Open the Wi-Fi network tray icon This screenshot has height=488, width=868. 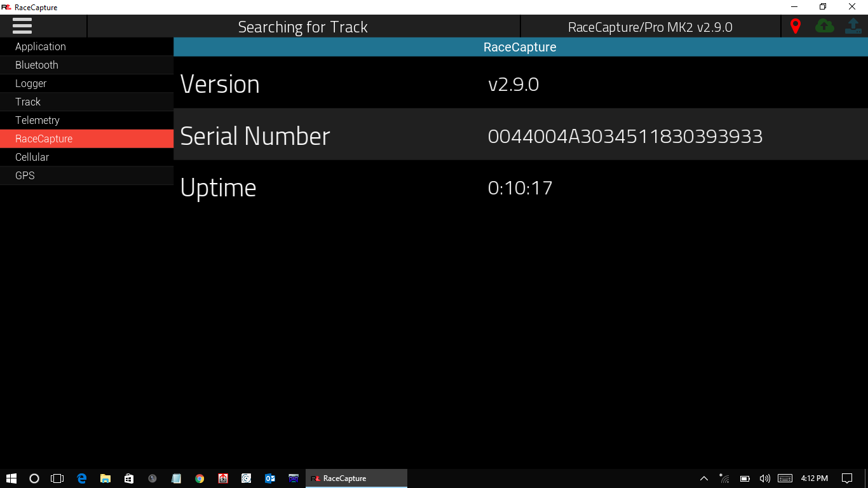click(x=724, y=478)
